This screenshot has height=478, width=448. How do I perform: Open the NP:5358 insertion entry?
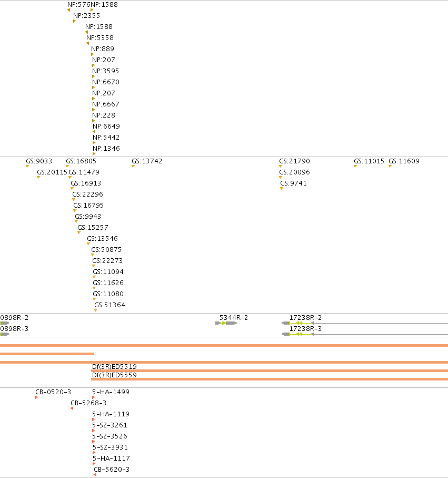[x=100, y=38]
